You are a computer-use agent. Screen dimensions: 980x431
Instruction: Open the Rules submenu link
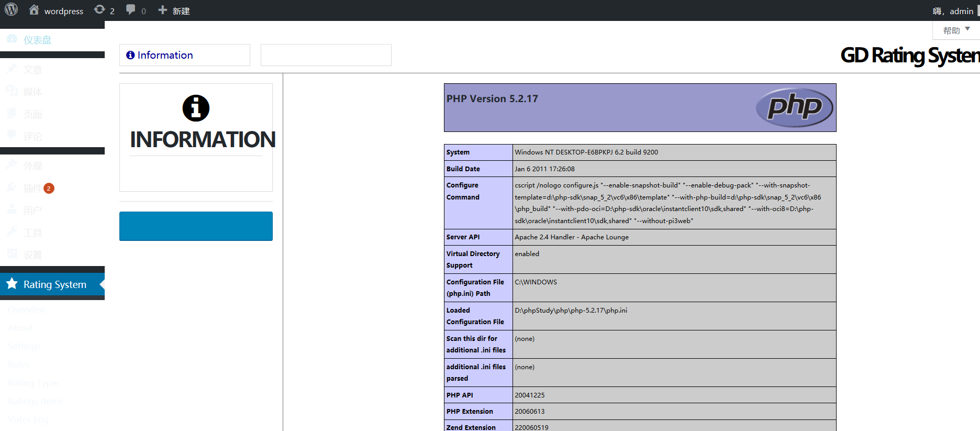[19, 364]
